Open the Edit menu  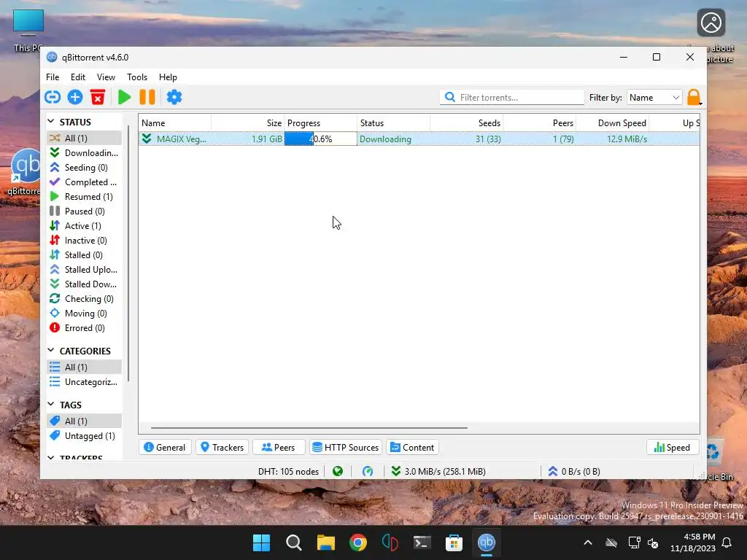pos(77,77)
